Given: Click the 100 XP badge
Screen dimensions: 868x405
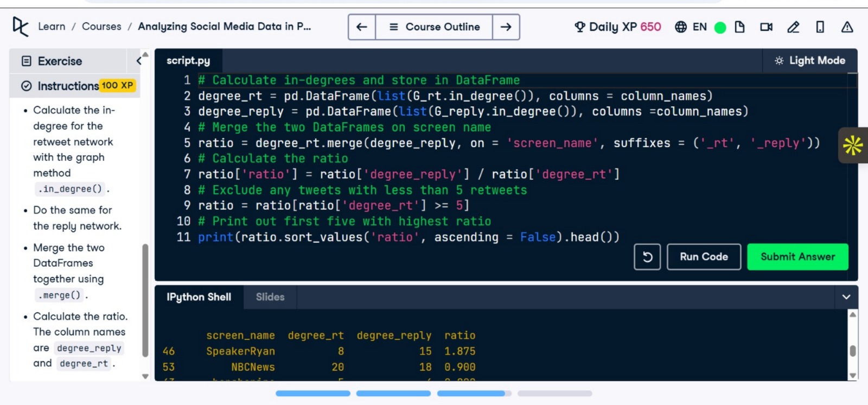Looking at the screenshot, I should click(117, 86).
